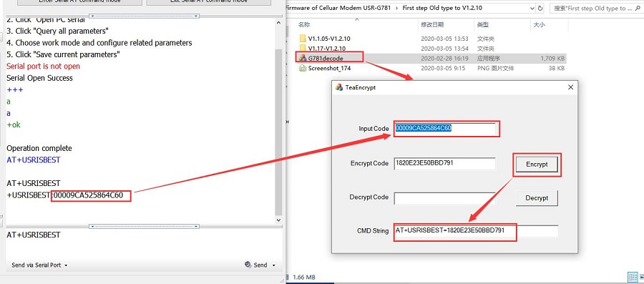644x284 pixels.
Task: Click the log scrollbar down arrow
Action: 278,220
